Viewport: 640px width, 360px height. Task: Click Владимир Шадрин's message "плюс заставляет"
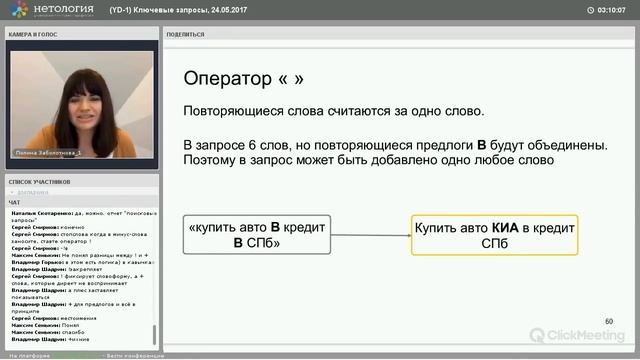click(64, 293)
